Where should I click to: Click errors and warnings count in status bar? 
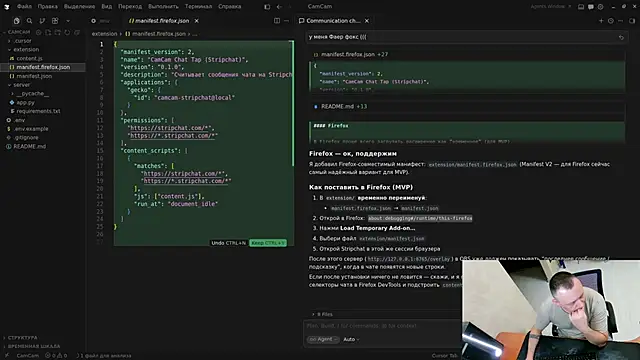point(56,356)
